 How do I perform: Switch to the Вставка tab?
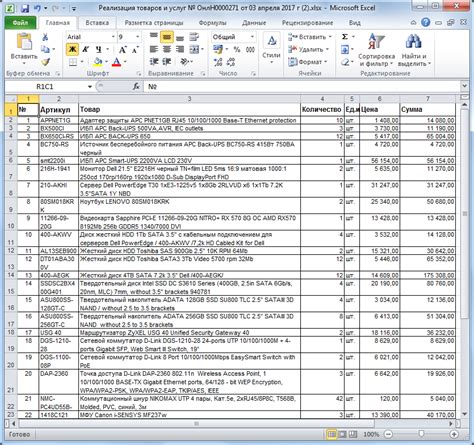[97, 23]
